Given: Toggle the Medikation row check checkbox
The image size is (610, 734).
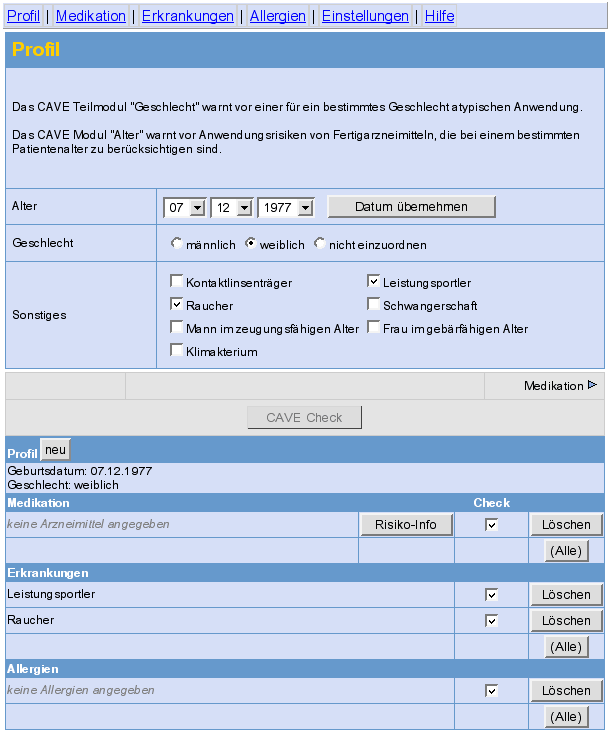Looking at the screenshot, I should [x=492, y=525].
